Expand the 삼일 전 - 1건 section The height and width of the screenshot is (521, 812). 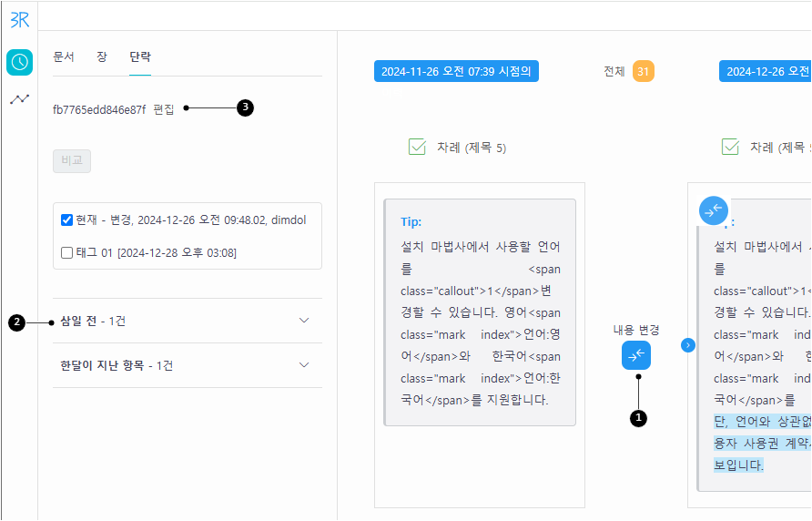tap(188, 321)
